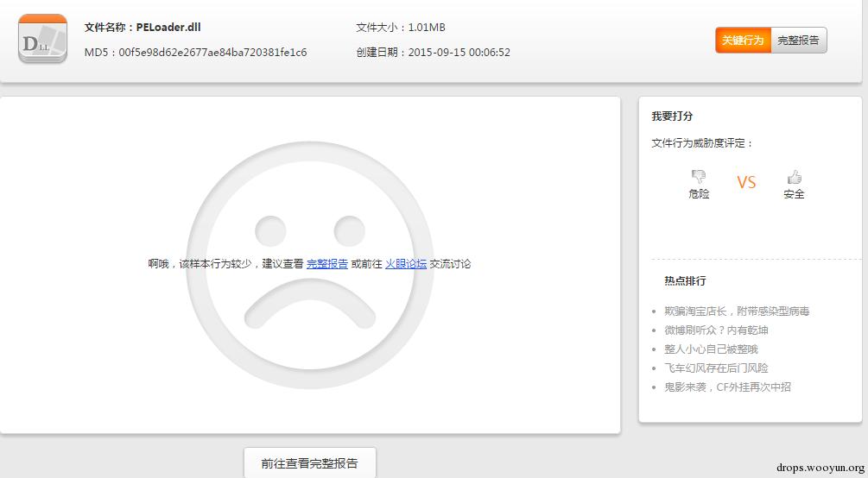The image size is (868, 478).
Task: Open the 火眼论坛 link
Action: pyautogui.click(x=406, y=264)
